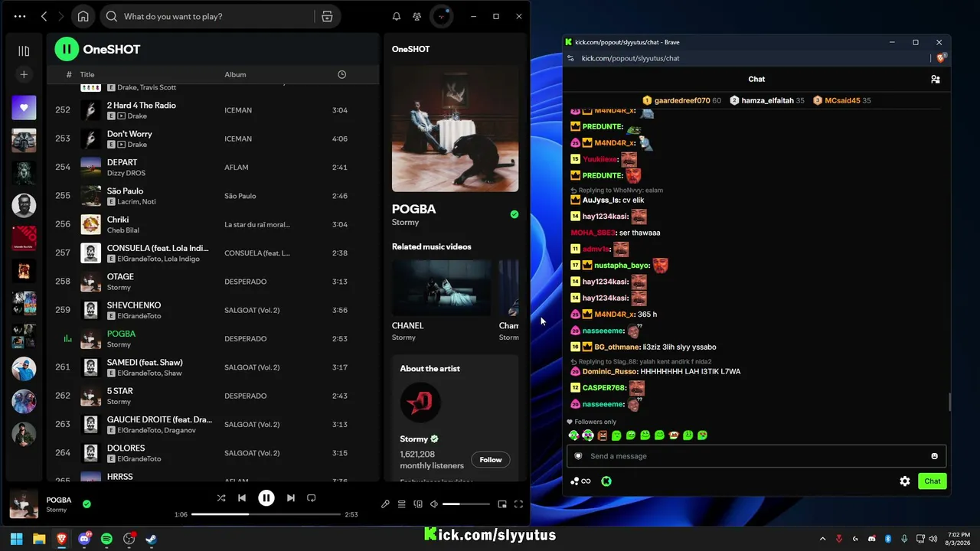Screen dimensions: 980x551
Task: Open the now playing cover art thumbnail
Action: [24, 504]
